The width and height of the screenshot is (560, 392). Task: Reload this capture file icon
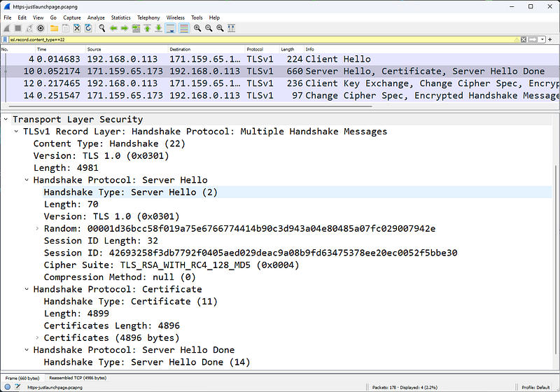pos(88,28)
